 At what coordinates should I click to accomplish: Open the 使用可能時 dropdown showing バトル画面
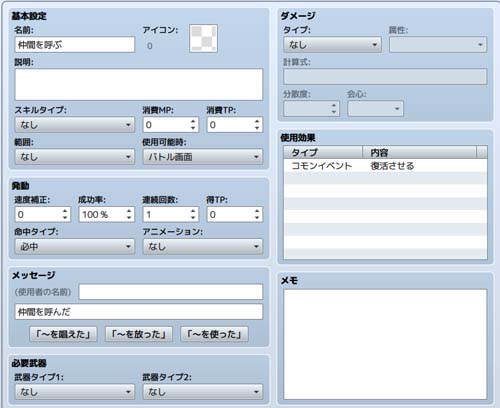click(x=203, y=157)
